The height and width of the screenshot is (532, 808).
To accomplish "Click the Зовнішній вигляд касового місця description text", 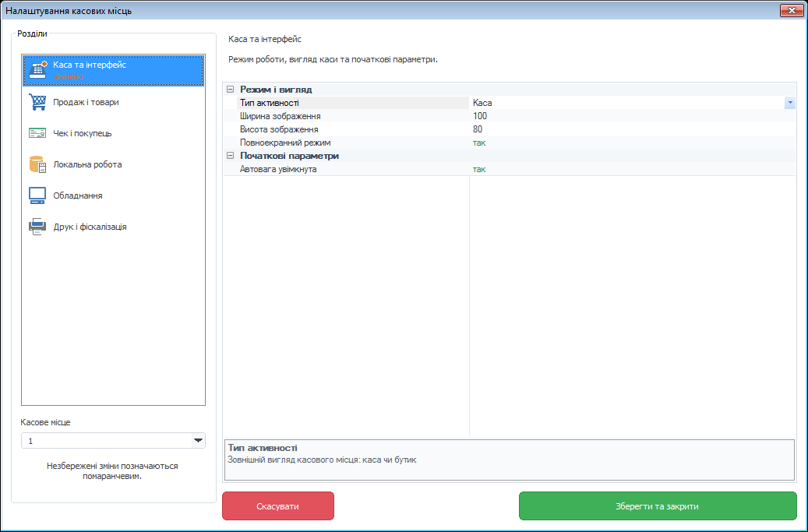I will (x=322, y=460).
